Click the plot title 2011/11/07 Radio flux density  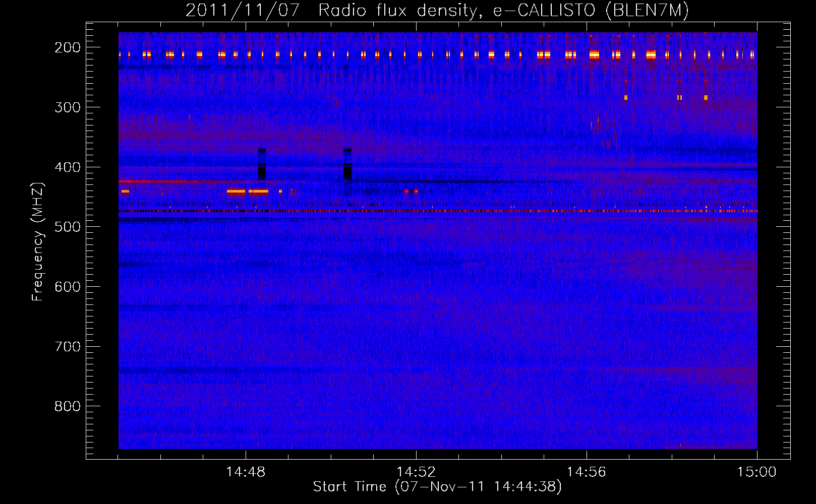[x=437, y=11]
